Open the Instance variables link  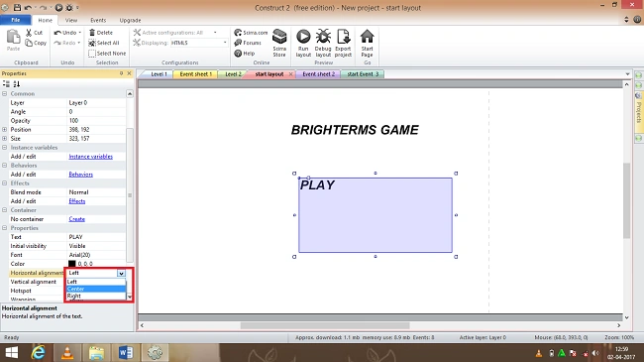91,157
